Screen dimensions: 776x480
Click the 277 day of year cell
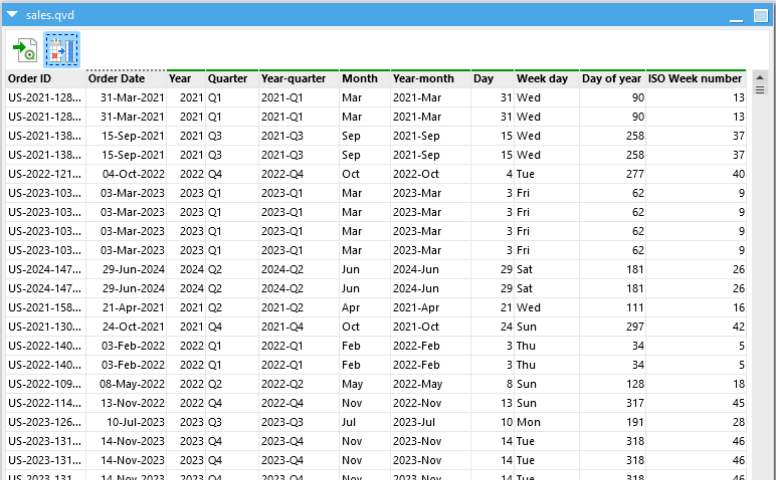point(612,174)
